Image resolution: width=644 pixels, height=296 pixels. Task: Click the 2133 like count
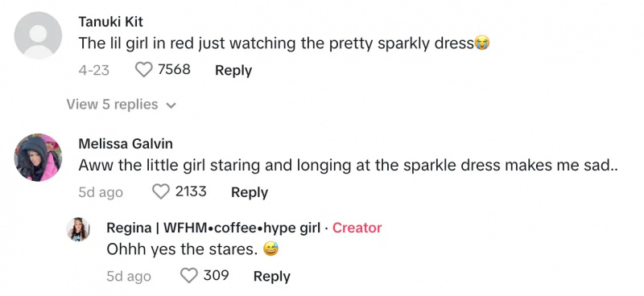tap(191, 191)
